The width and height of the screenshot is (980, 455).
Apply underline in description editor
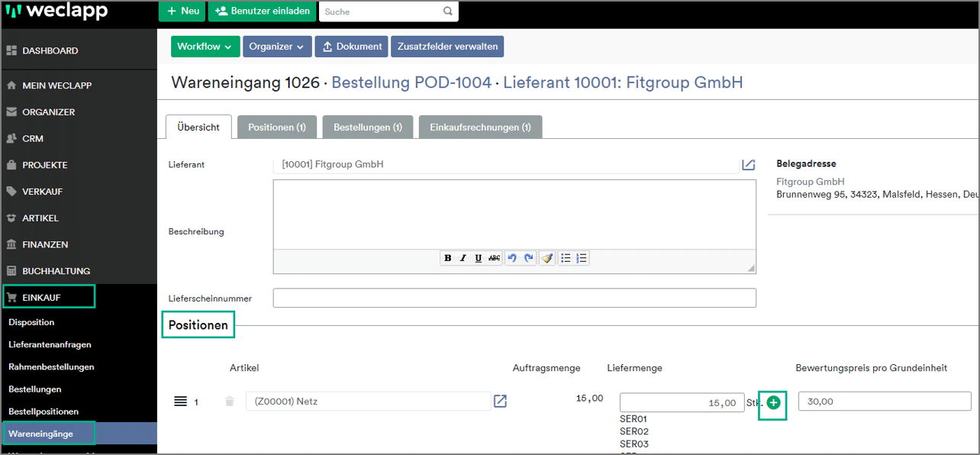pos(479,258)
